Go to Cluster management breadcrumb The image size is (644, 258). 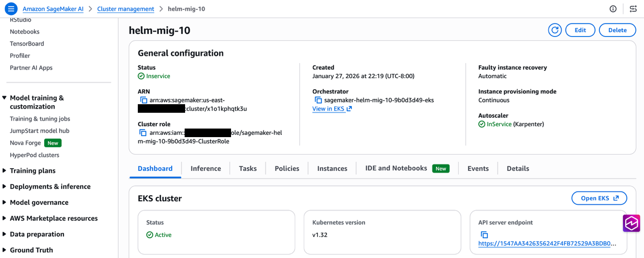126,9
